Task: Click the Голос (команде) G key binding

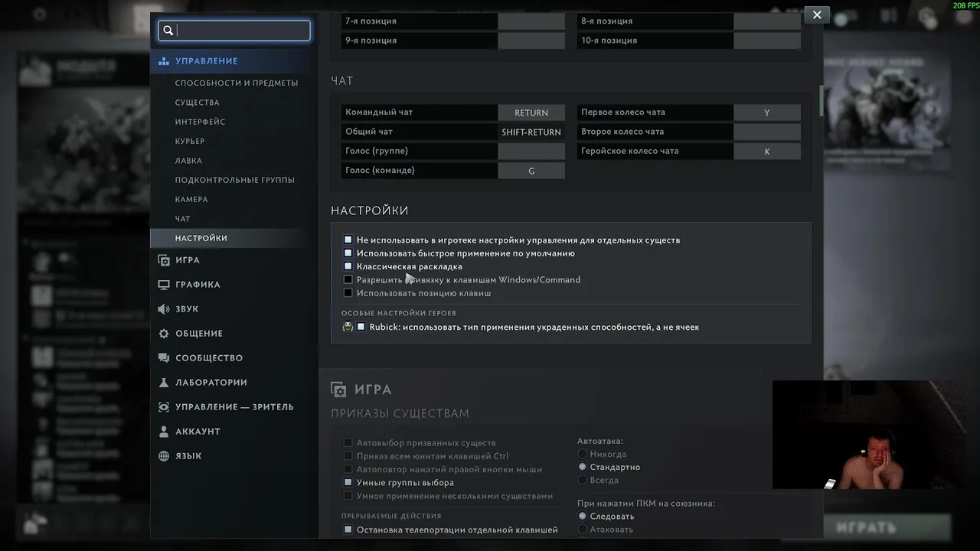Action: 531,171
